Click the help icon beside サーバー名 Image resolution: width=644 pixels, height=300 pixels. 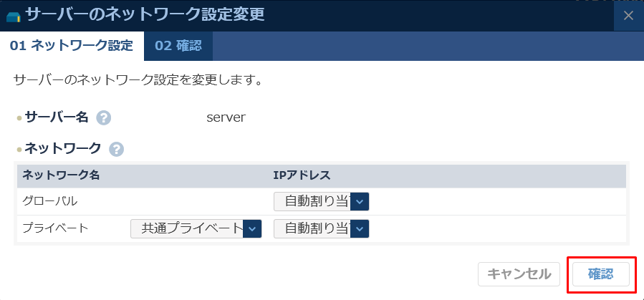103,118
